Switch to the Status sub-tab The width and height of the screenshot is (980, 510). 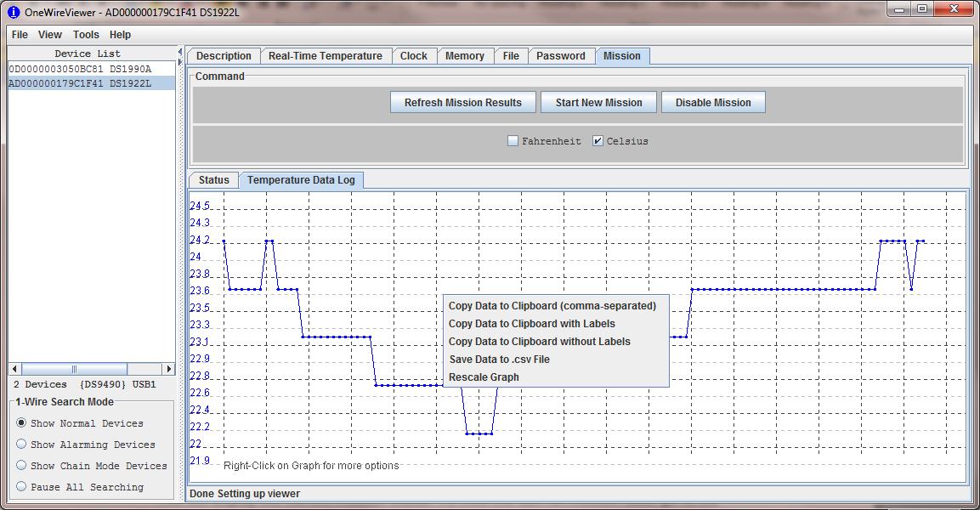(x=213, y=180)
